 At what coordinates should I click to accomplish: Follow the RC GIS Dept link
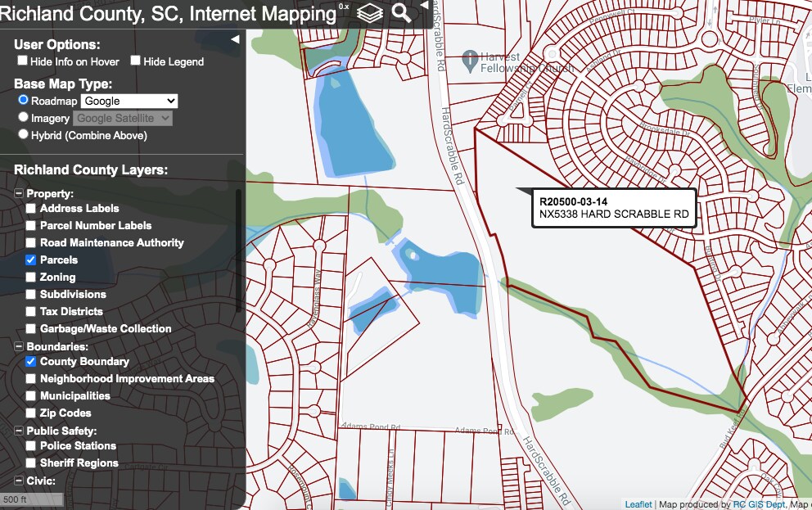tap(760, 504)
